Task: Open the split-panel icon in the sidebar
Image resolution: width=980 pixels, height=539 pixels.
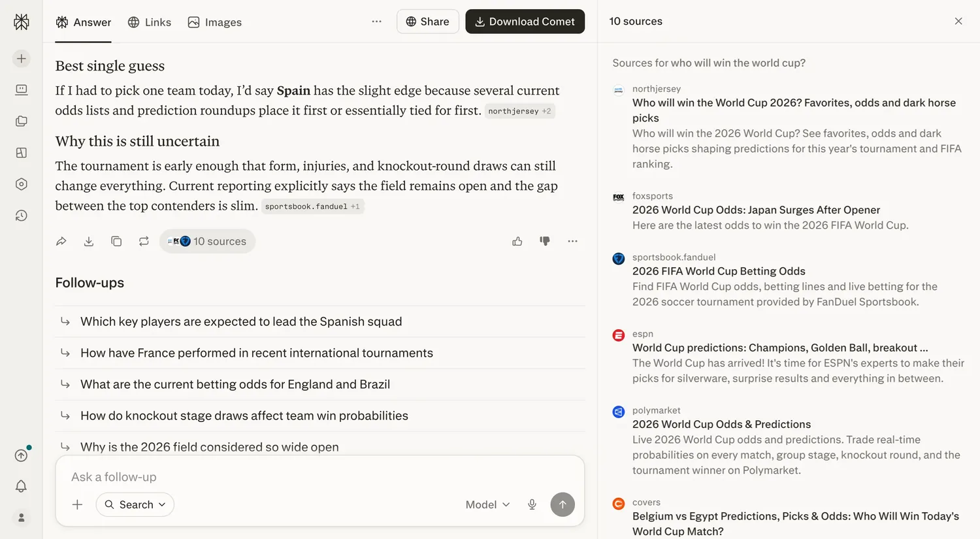Action: point(22,152)
